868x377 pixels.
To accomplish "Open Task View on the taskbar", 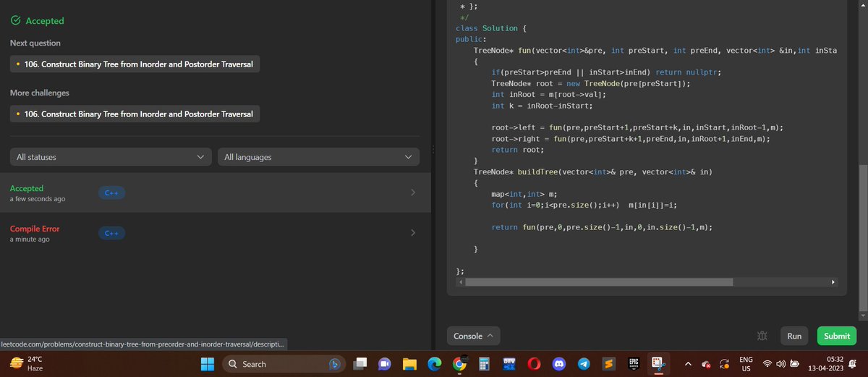I will pos(361,364).
